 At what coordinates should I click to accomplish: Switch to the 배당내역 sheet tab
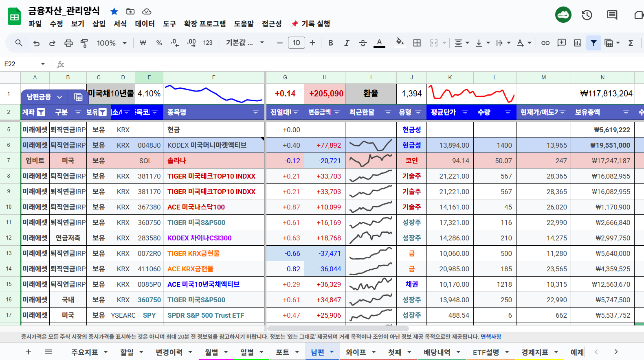(437, 352)
